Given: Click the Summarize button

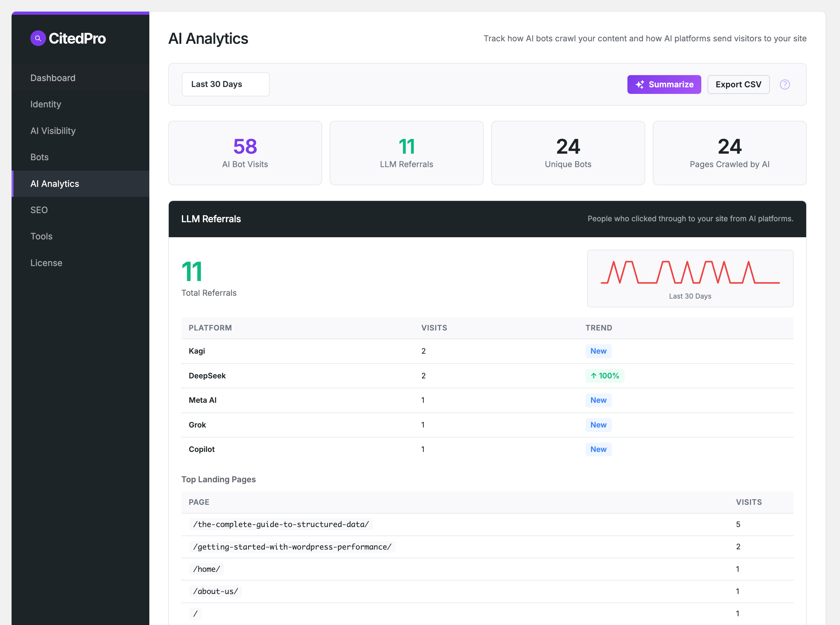Looking at the screenshot, I should coord(664,85).
